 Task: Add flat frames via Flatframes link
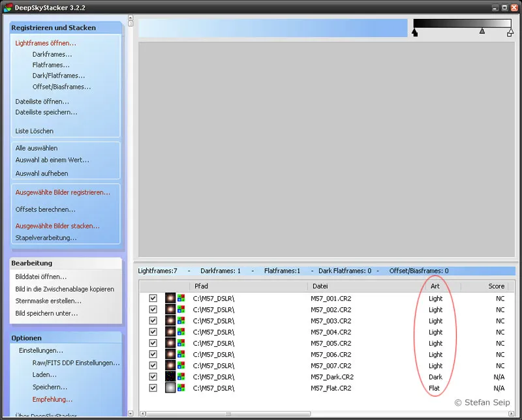click(x=51, y=65)
